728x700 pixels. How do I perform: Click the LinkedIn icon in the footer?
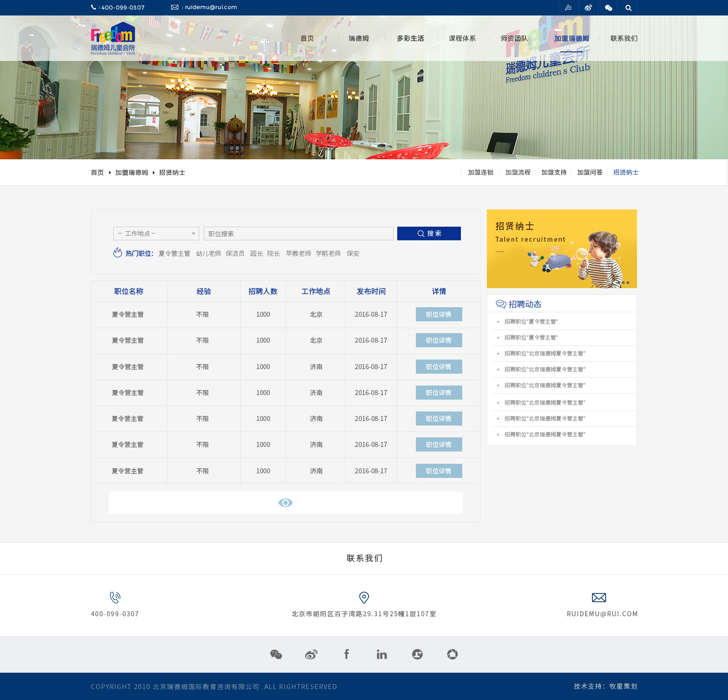pyautogui.click(x=382, y=654)
